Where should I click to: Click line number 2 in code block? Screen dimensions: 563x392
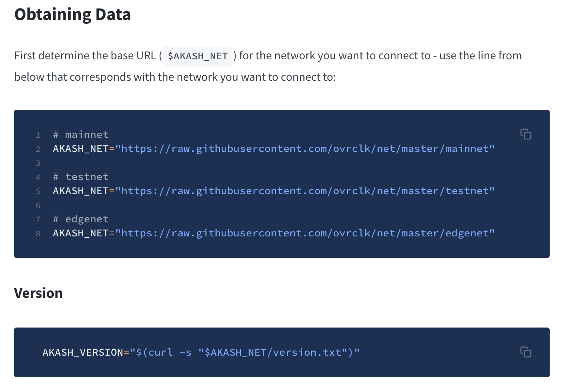(38, 149)
